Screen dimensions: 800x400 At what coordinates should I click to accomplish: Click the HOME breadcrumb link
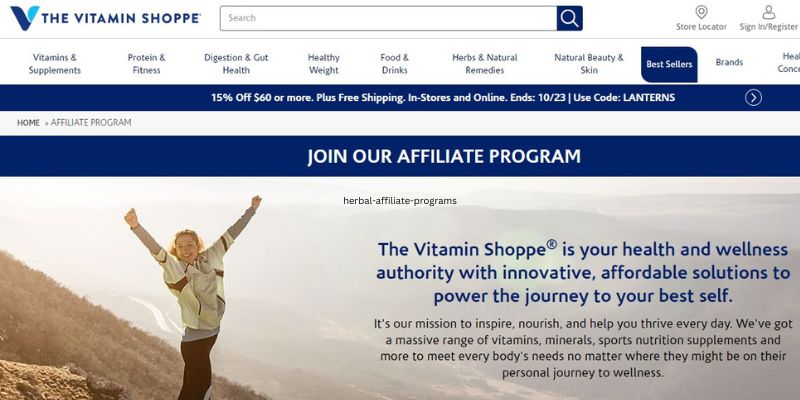[x=28, y=123]
